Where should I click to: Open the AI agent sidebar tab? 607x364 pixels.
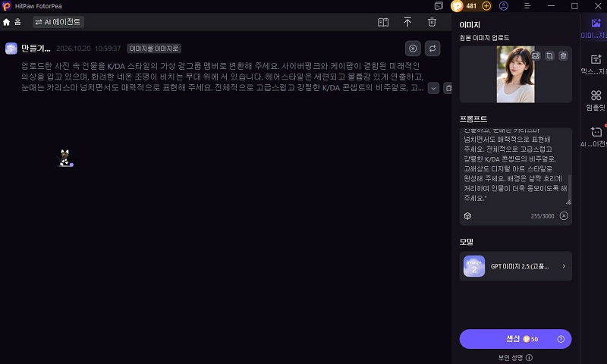pyautogui.click(x=595, y=136)
